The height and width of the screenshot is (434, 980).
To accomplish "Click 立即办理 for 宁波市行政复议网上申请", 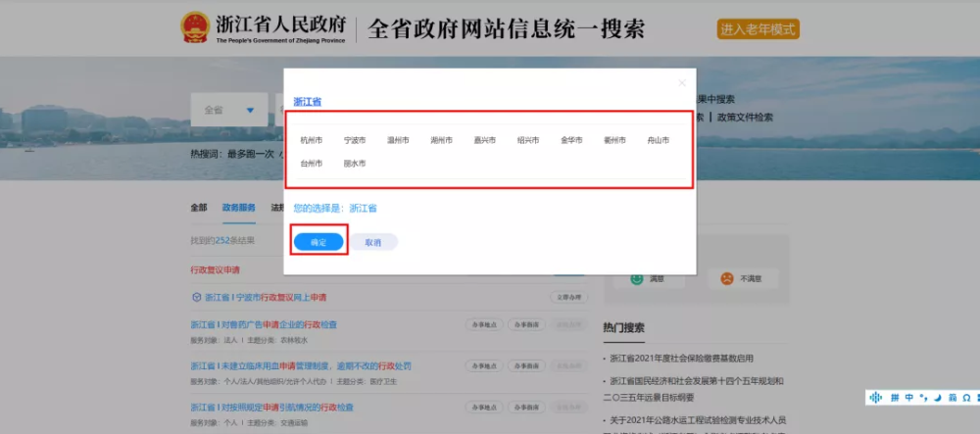I will (569, 298).
